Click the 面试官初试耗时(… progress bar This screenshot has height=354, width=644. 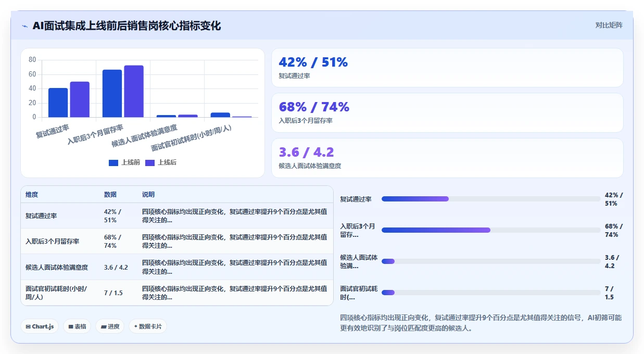491,293
